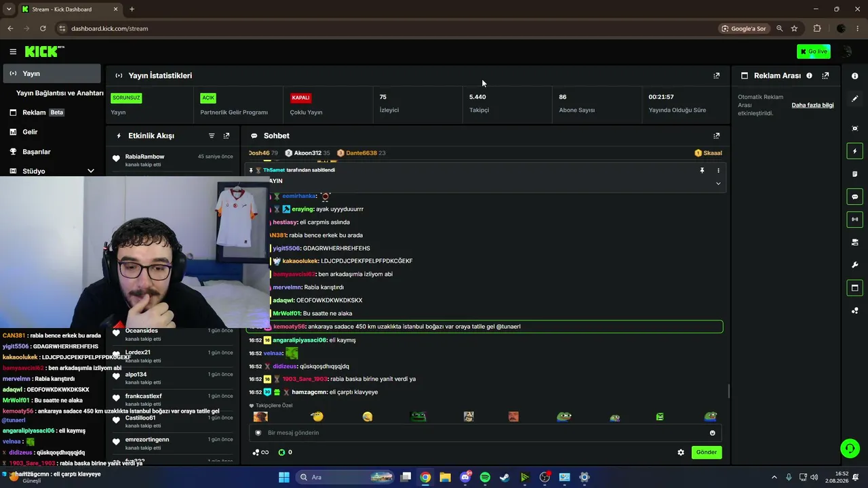Bookmark this page with the star icon
The height and width of the screenshot is (488, 868).
[794, 28]
